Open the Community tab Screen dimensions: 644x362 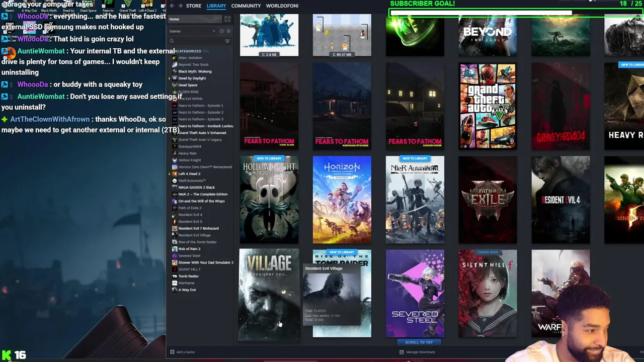pyautogui.click(x=246, y=6)
